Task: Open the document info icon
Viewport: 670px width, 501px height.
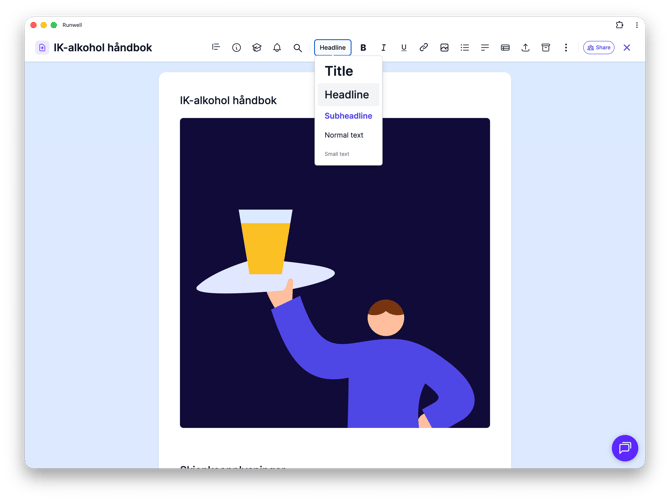Action: pyautogui.click(x=236, y=47)
